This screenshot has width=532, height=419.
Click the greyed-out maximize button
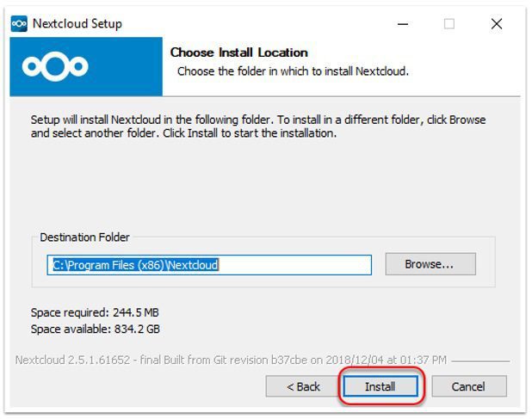449,24
